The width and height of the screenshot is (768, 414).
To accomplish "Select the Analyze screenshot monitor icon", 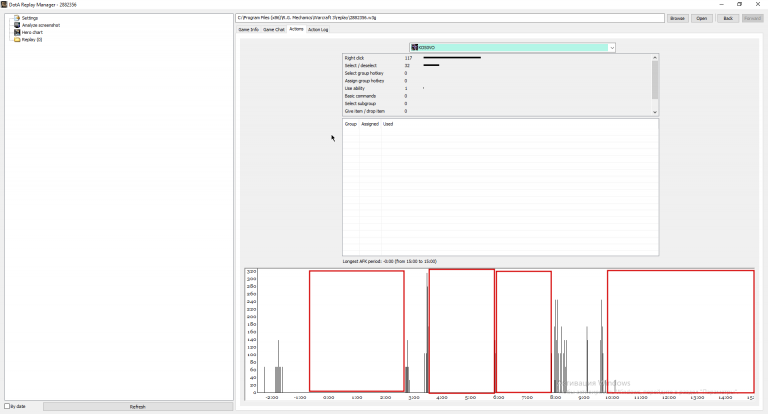I will [x=17, y=25].
